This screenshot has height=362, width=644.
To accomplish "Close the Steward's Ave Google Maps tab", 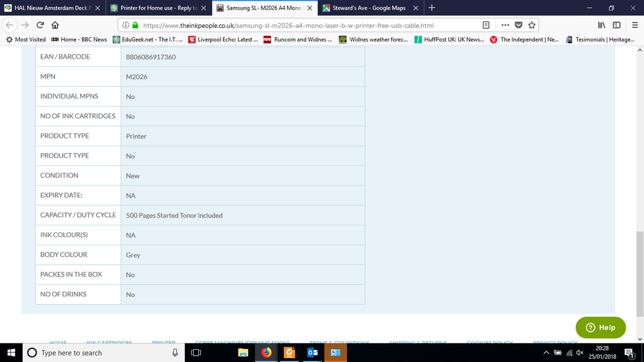I will [x=415, y=8].
